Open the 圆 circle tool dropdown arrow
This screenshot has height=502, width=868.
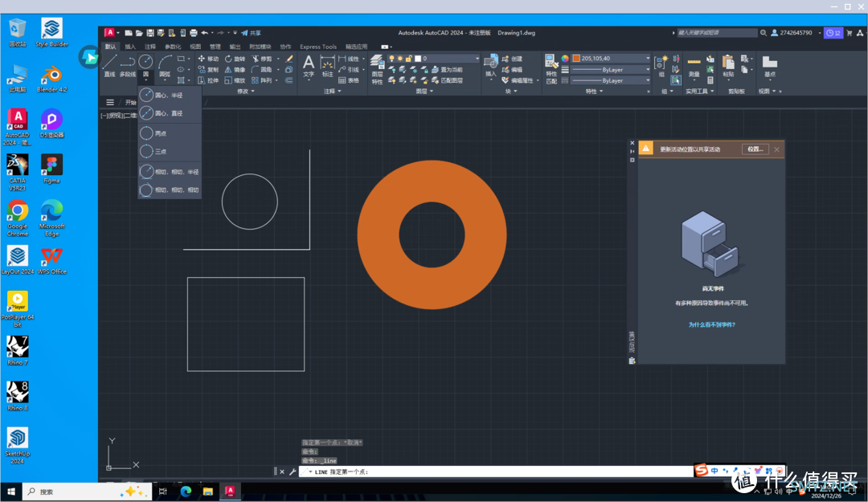tap(145, 81)
